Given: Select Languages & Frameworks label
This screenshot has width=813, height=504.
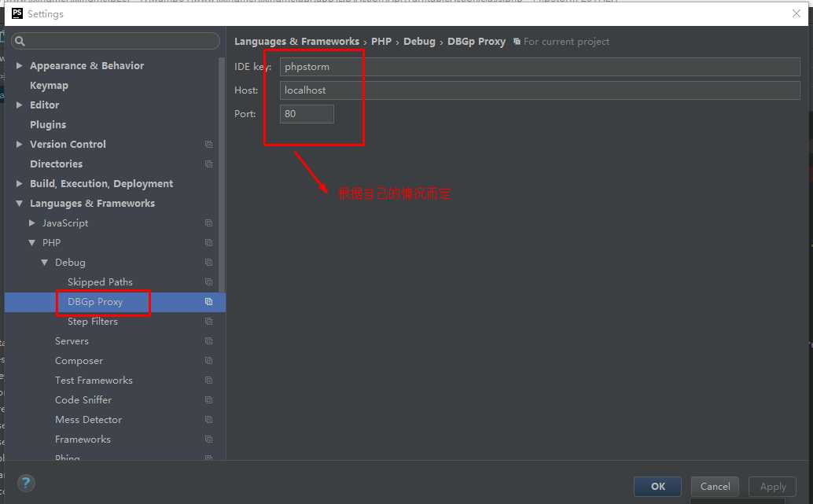Looking at the screenshot, I should click(92, 204).
